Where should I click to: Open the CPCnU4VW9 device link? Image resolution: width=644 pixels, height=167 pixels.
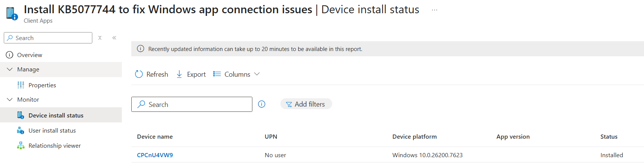pyautogui.click(x=155, y=155)
